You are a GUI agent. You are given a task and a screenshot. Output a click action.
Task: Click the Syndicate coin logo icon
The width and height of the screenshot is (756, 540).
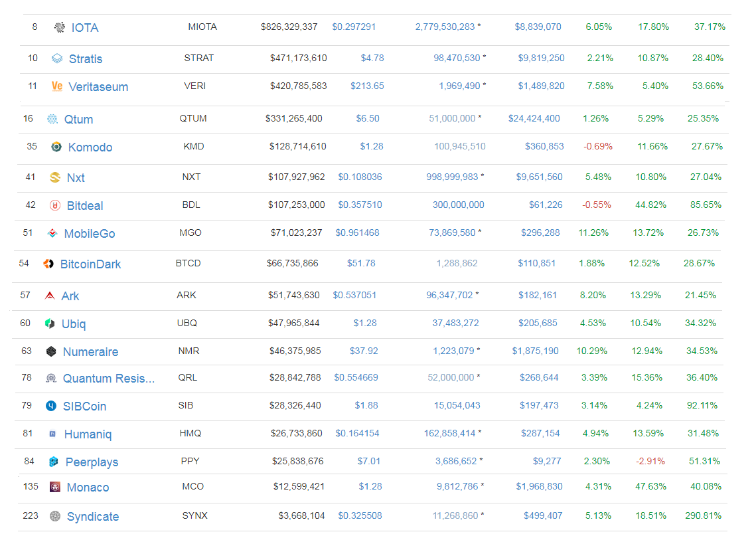pyautogui.click(x=55, y=516)
